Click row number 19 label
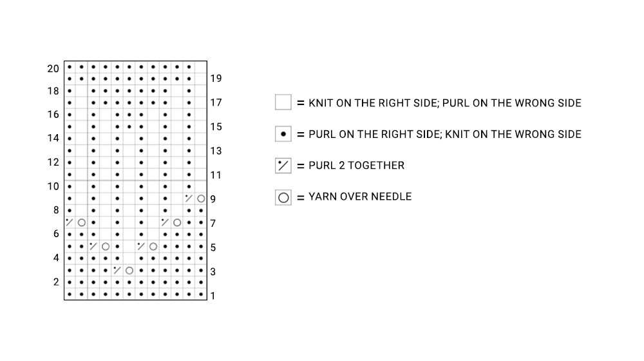 216,78
